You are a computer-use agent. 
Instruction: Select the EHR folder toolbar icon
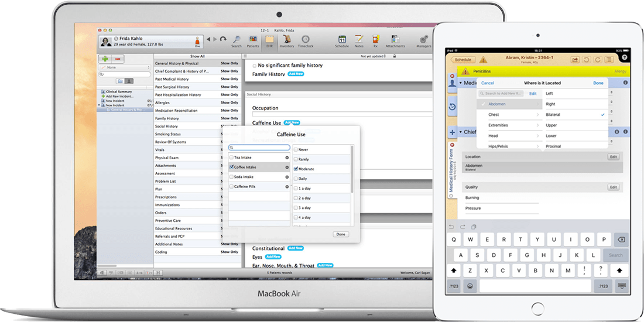tap(269, 40)
